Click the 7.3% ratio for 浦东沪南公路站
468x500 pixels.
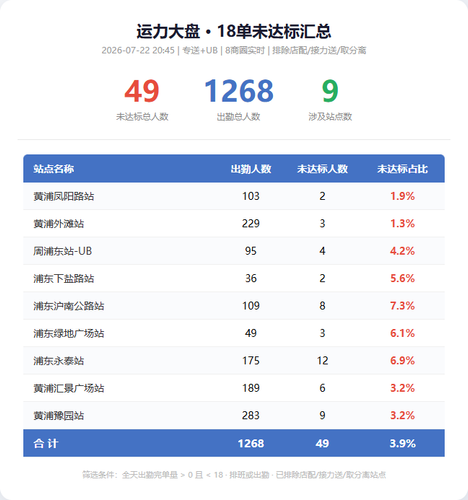pos(402,306)
